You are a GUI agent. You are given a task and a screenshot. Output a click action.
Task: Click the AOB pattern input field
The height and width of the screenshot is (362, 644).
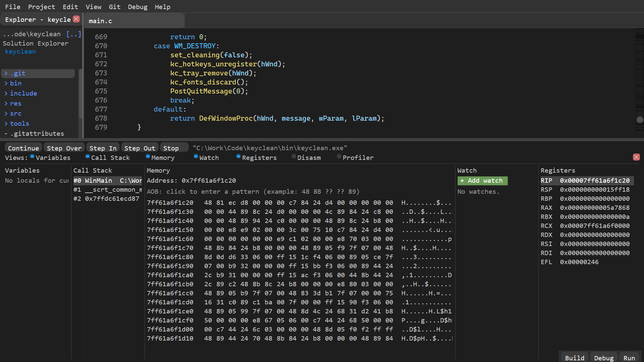253,192
